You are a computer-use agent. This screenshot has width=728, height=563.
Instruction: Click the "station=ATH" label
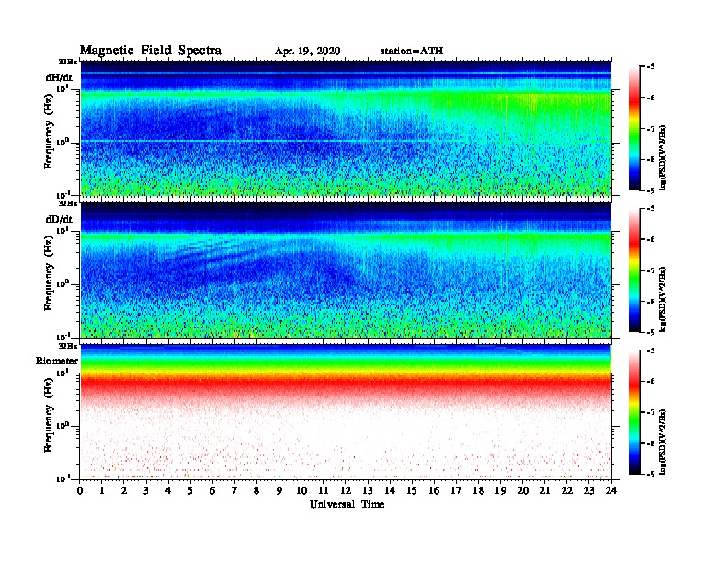[x=412, y=52]
